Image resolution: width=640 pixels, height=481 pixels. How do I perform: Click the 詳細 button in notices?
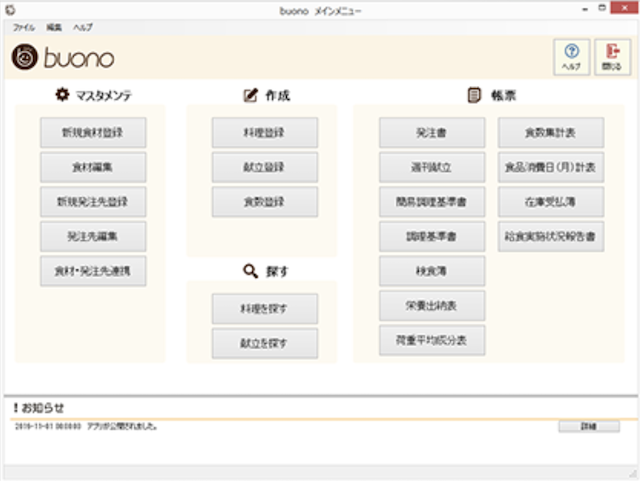[x=589, y=427]
